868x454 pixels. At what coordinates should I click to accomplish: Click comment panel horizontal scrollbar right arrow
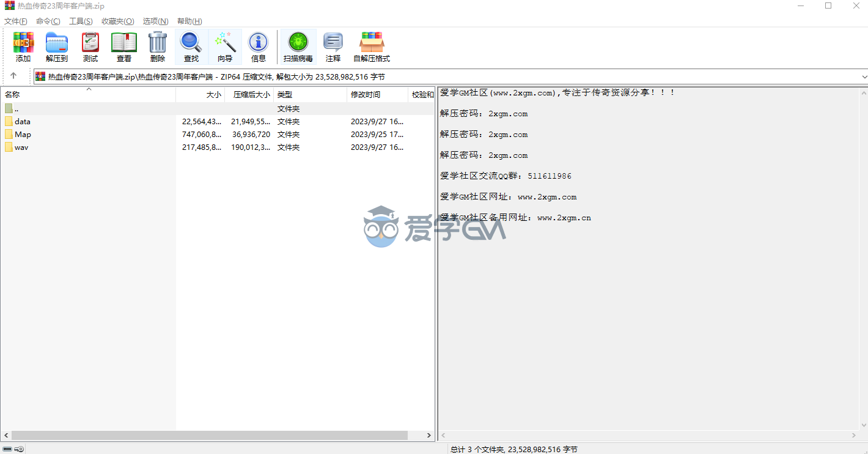tap(855, 435)
